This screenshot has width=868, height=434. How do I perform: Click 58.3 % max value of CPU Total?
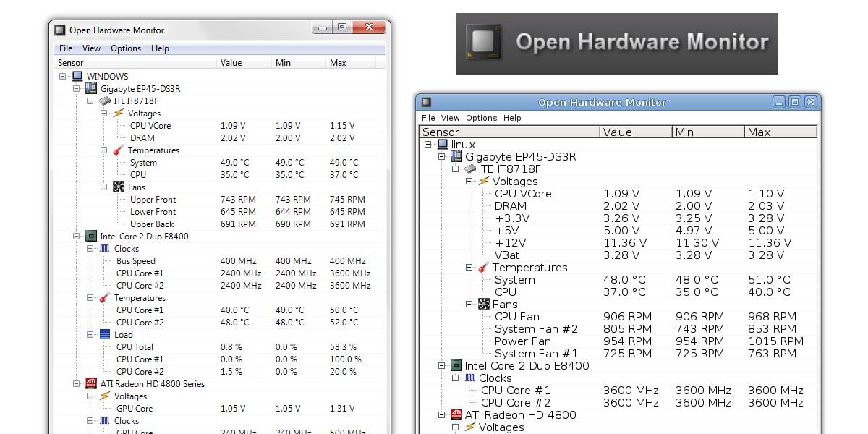[x=343, y=347]
